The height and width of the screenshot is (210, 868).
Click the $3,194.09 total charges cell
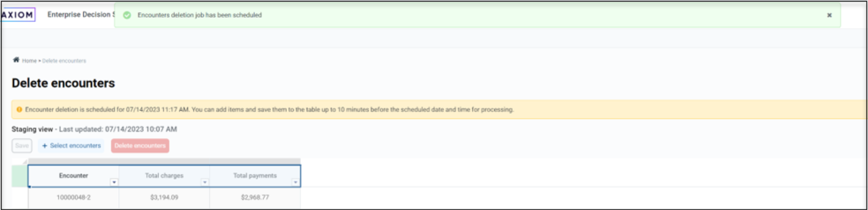(164, 198)
